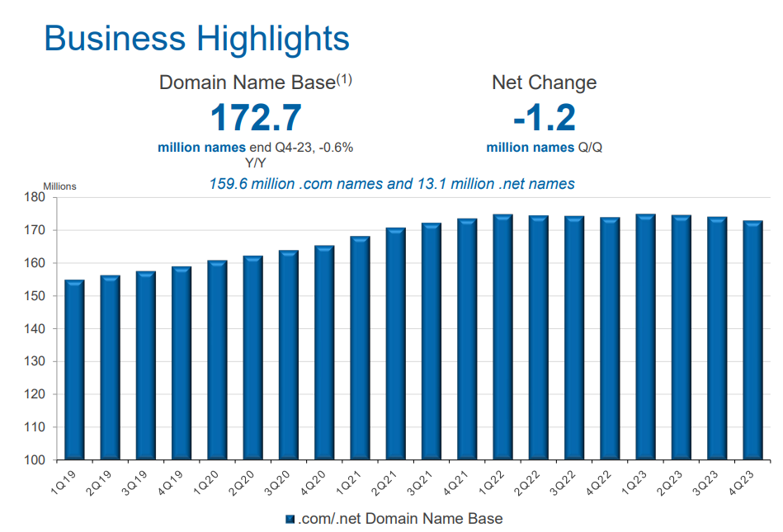Select the 1Q20 bar
Screen dimensions: 783x532
click(x=217, y=360)
